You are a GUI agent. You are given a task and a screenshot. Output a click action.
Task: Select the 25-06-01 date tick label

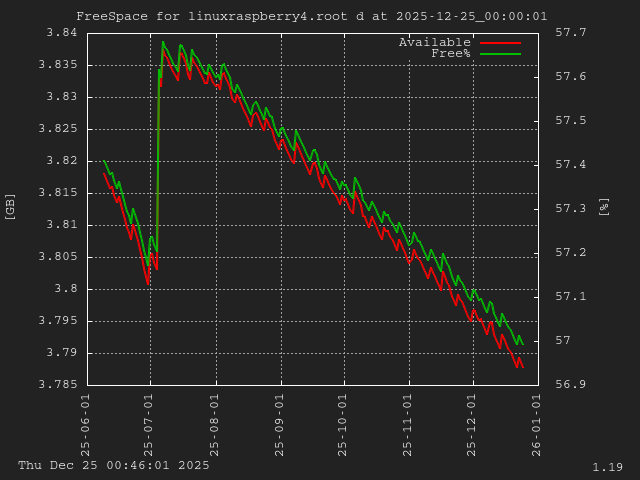tap(85, 415)
